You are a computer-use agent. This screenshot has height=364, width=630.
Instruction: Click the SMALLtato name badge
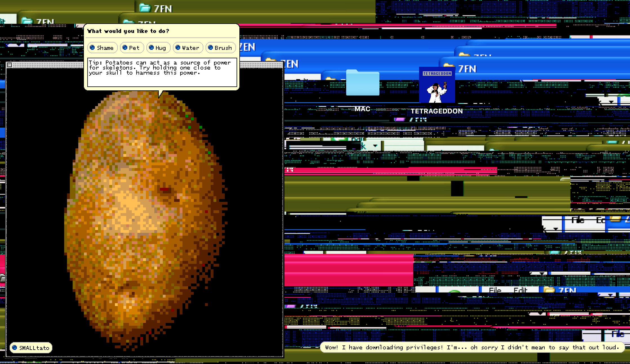30,348
